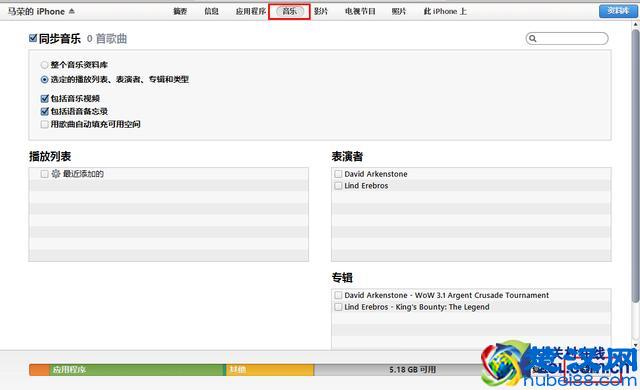The width and height of the screenshot is (640, 390).
Task: Open the 应用程序 tab
Action: pyautogui.click(x=251, y=11)
